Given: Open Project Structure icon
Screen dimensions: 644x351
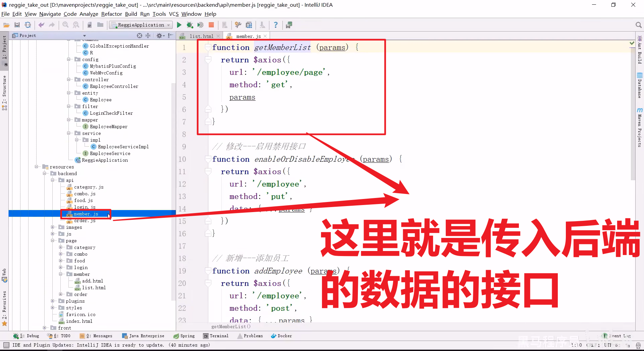Looking at the screenshot, I should 249,25.
